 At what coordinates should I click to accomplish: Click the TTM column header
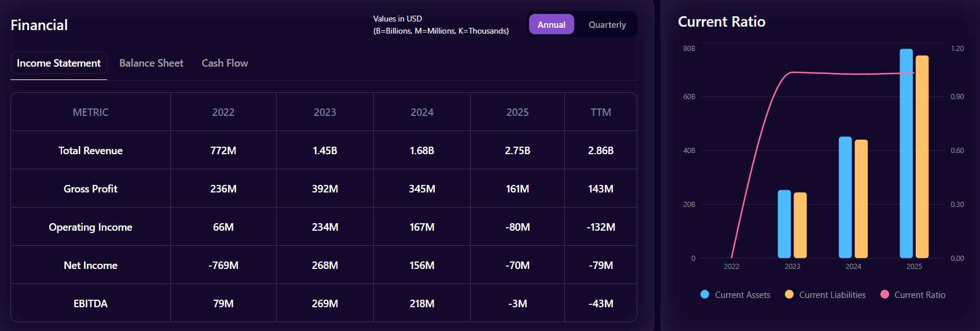601,112
